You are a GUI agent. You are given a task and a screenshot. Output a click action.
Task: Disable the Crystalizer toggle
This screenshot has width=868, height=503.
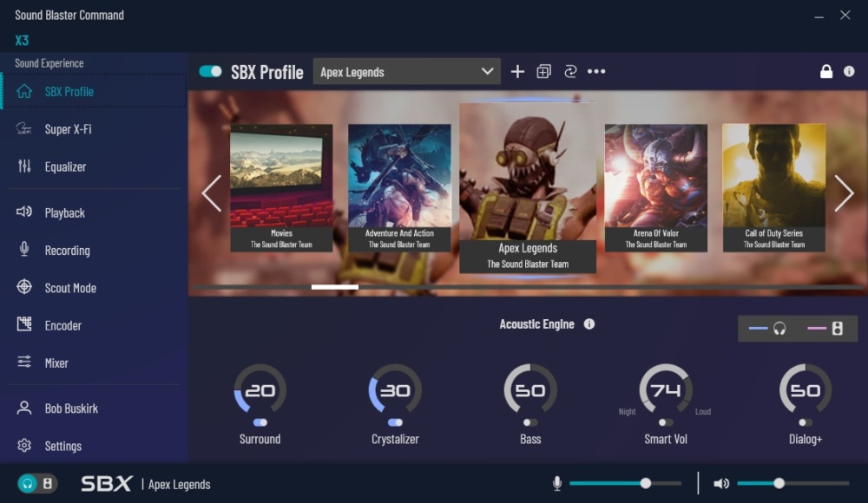(x=395, y=422)
